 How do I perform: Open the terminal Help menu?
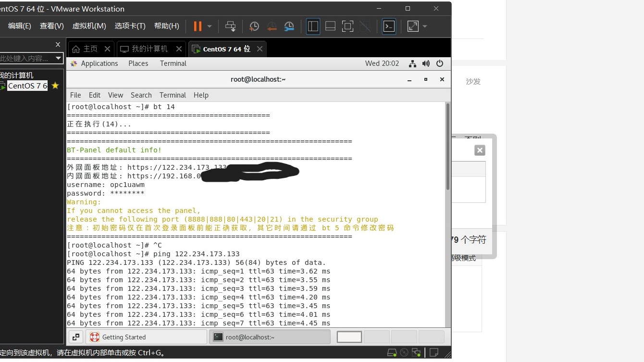(x=201, y=95)
